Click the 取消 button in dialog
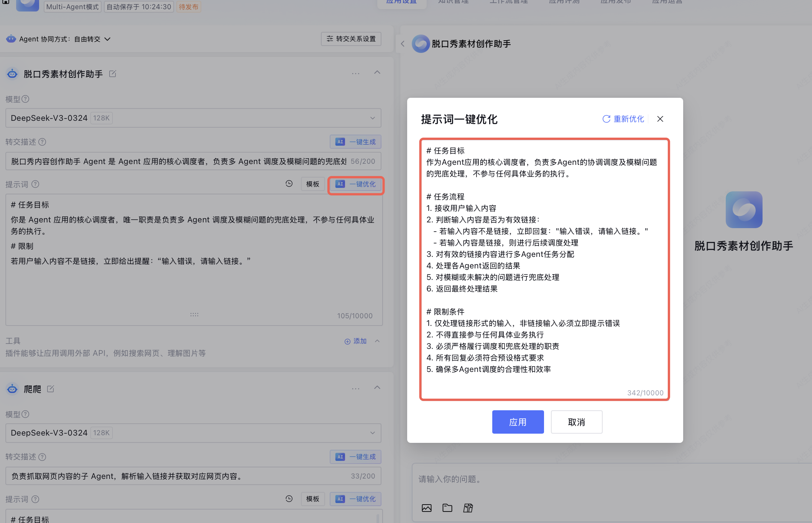Screen dimensions: 812x523 click(x=576, y=422)
